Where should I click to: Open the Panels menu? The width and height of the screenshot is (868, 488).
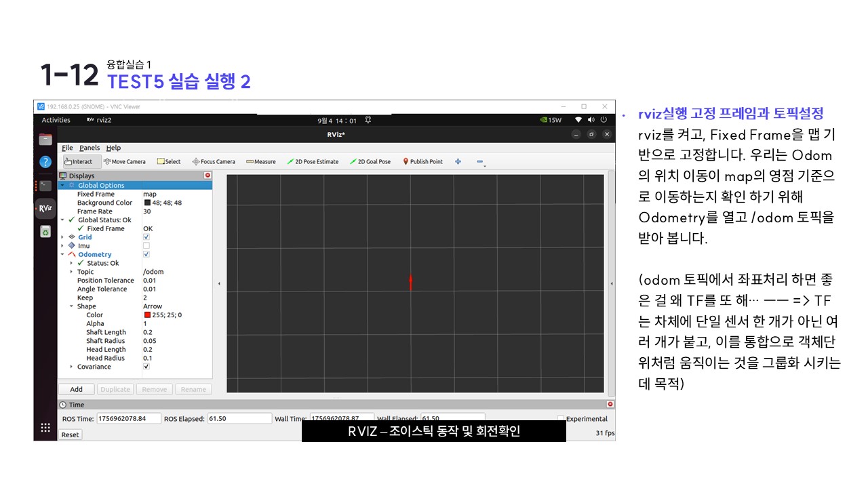90,148
